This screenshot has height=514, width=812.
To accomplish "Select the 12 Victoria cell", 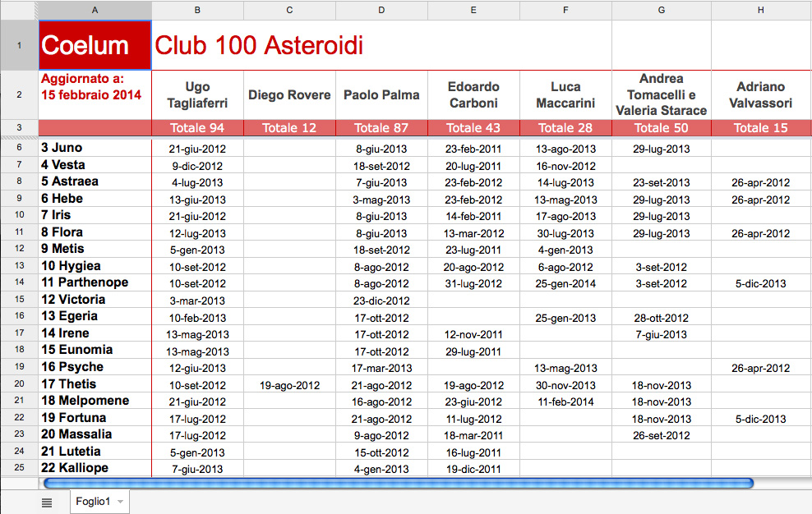I will click(x=95, y=300).
